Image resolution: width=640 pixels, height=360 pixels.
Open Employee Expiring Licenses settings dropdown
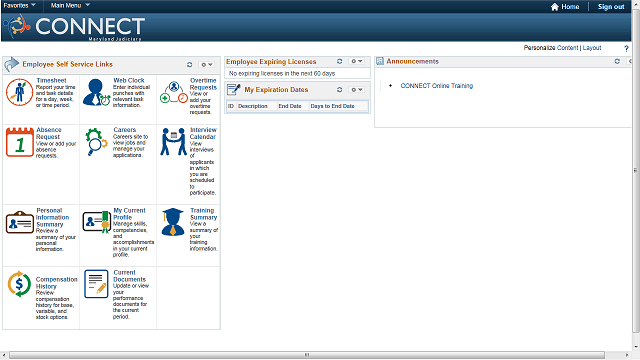357,61
